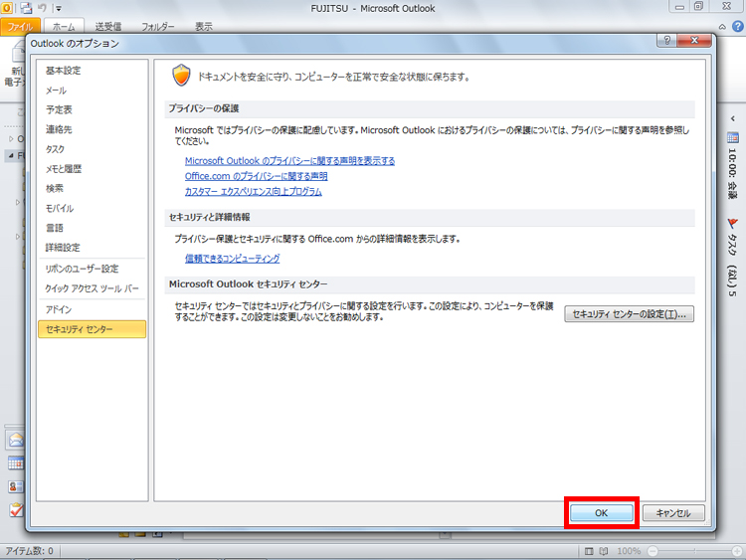
Task: Click タスク (なし) 5 in To-Do Bar
Action: 732,265
